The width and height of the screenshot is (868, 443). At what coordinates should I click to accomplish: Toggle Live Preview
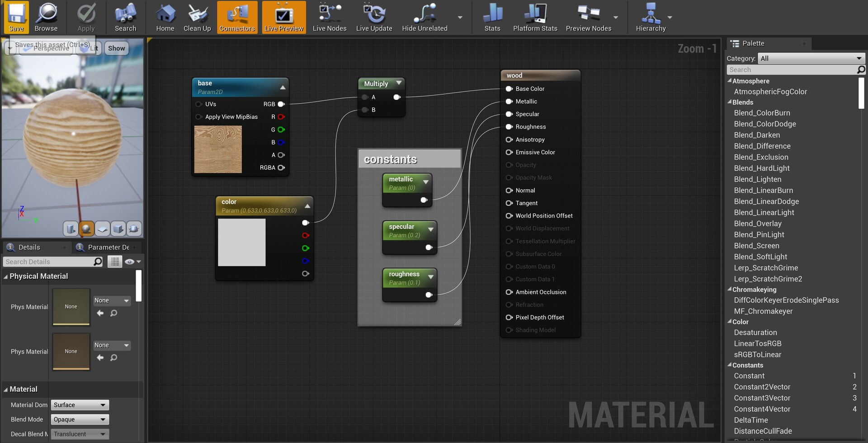pyautogui.click(x=283, y=17)
